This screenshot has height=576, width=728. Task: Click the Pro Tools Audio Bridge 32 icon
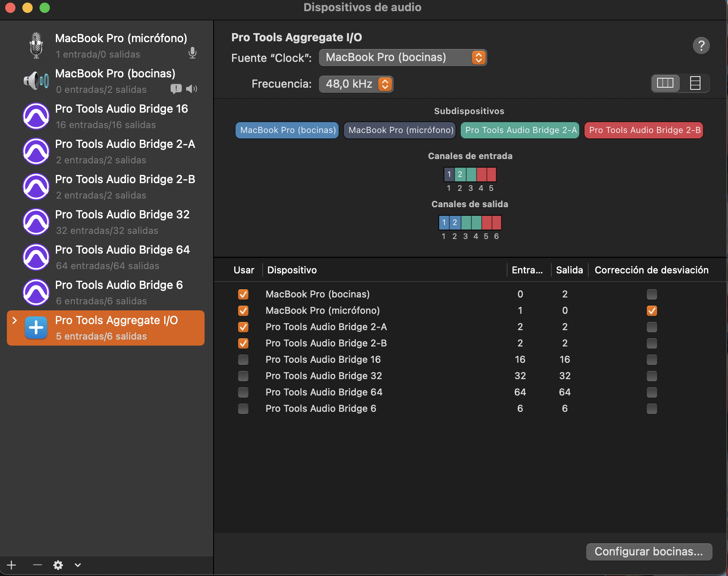(36, 222)
